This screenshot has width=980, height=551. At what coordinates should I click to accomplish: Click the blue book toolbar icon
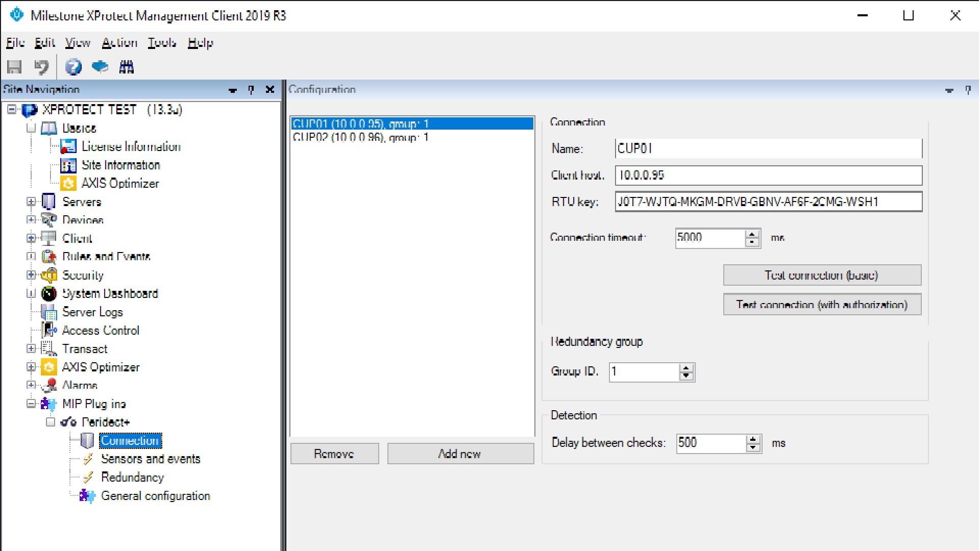point(100,67)
